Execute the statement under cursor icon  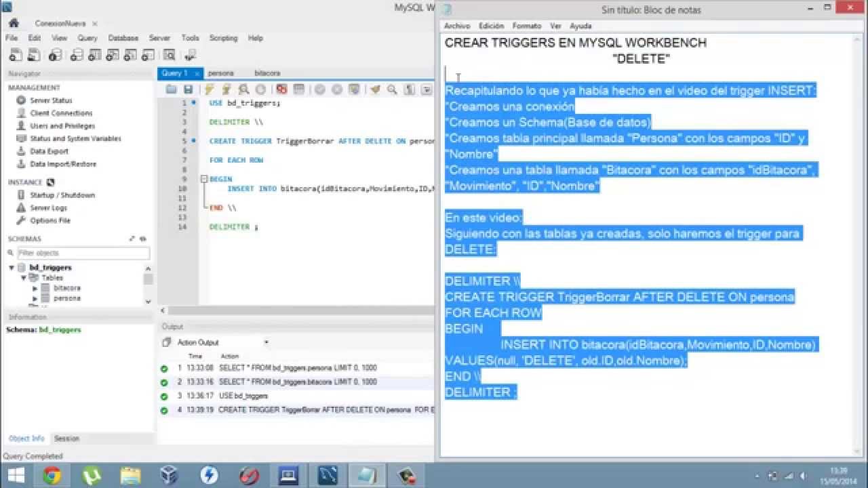tap(226, 89)
